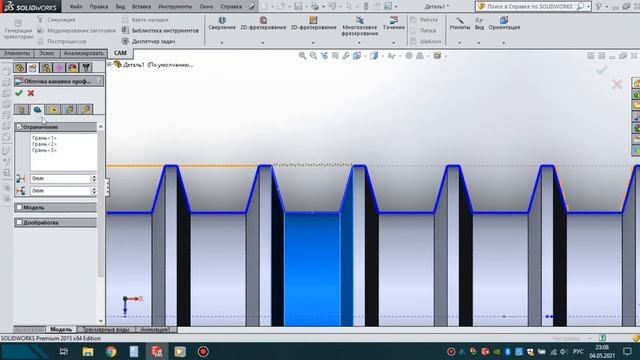Open the 3D-фрезерование milling tool
640x360 pixels.
coord(313,23)
